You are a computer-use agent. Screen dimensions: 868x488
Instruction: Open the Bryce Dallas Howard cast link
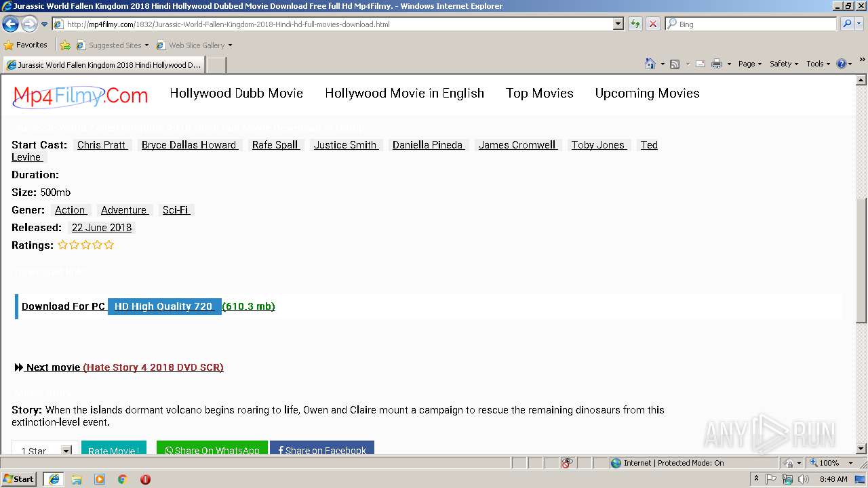(189, 145)
